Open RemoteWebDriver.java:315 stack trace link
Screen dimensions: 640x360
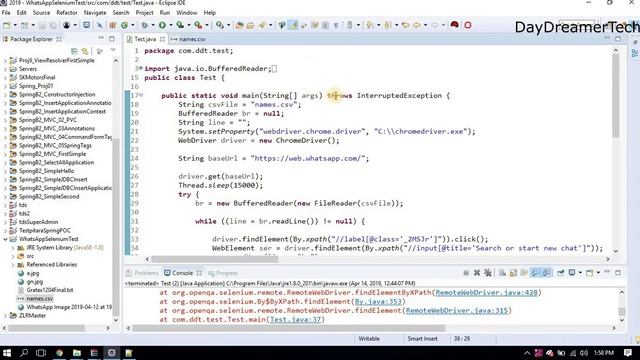tap(457, 311)
